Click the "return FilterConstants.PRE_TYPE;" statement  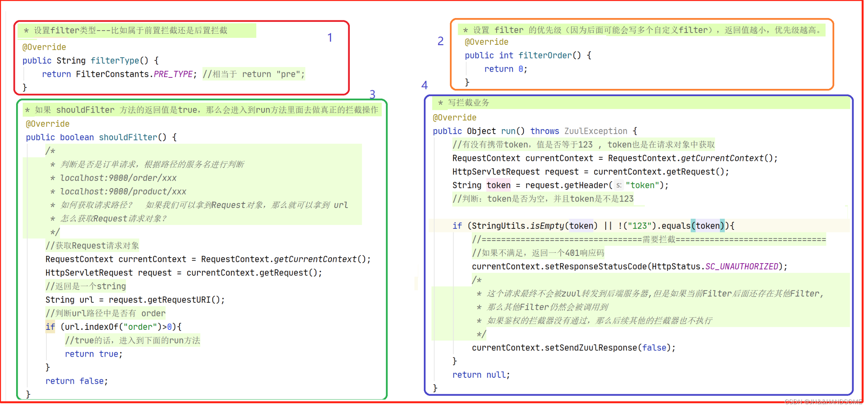click(x=119, y=74)
